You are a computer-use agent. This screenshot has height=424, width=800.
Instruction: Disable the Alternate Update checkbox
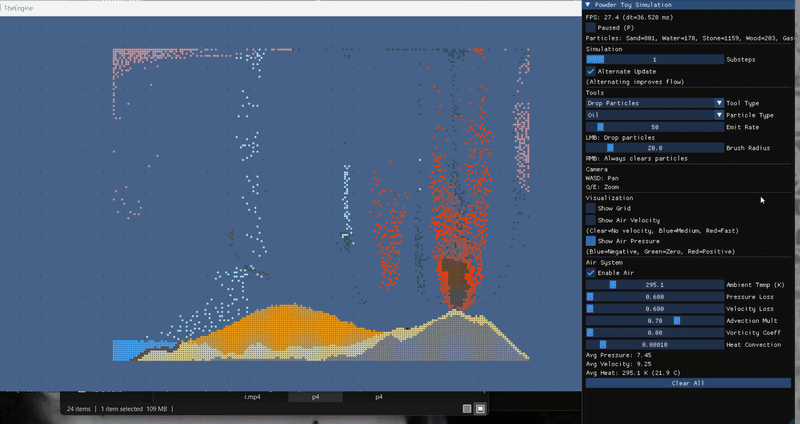[591, 72]
